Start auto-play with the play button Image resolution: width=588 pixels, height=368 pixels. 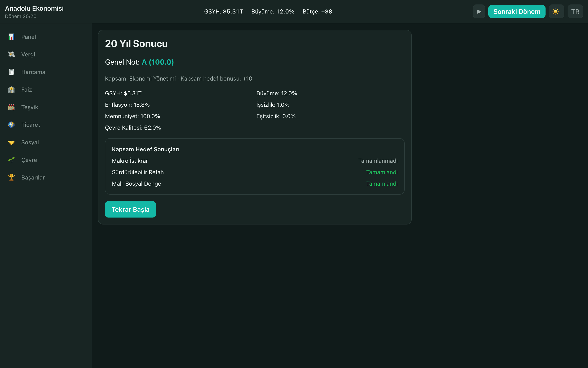[479, 11]
